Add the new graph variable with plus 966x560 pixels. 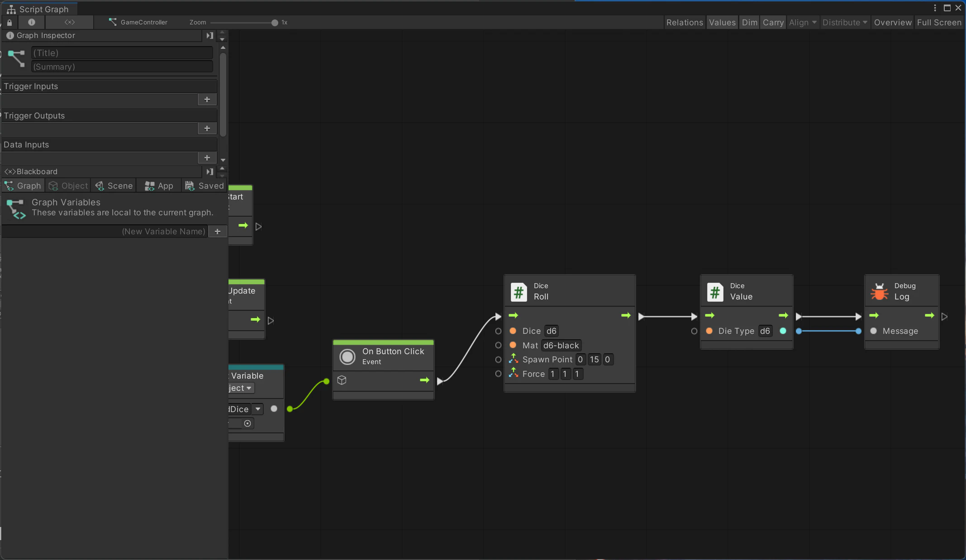click(x=218, y=232)
